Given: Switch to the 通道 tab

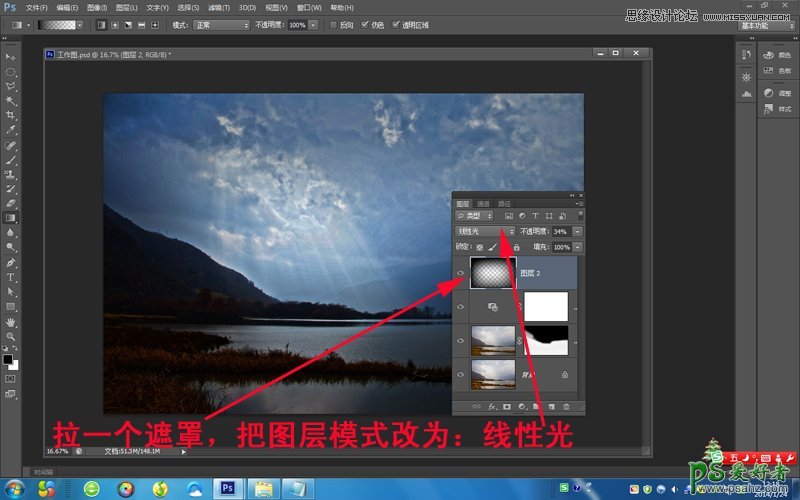Looking at the screenshot, I should (x=483, y=204).
